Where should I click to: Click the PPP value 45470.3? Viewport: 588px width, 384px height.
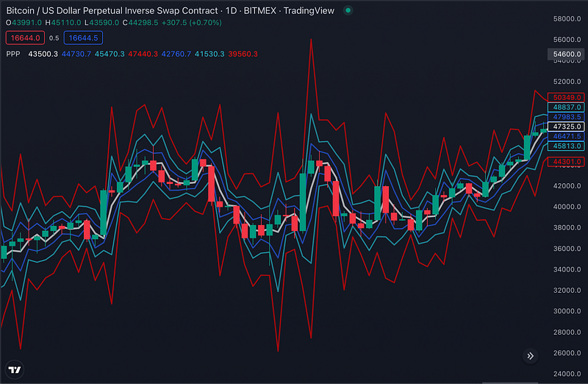pyautogui.click(x=110, y=54)
